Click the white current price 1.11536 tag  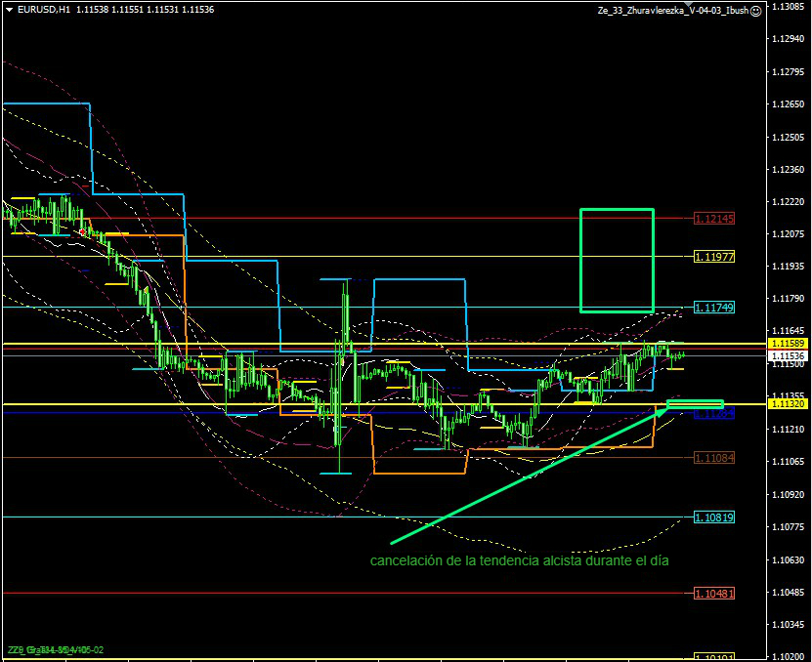(786, 356)
